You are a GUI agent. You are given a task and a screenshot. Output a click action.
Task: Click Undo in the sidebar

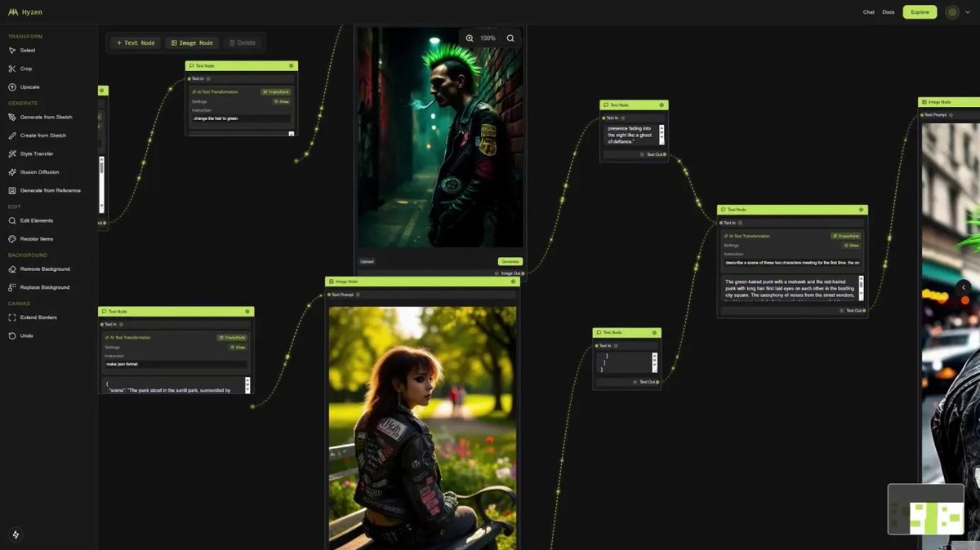click(20, 335)
